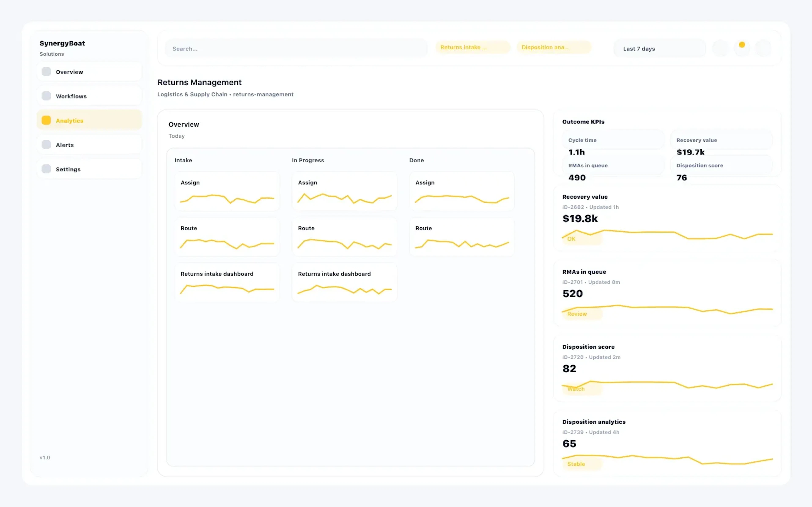This screenshot has width=812, height=507.
Task: Select the Analytics icon in the sidebar
Action: click(46, 120)
